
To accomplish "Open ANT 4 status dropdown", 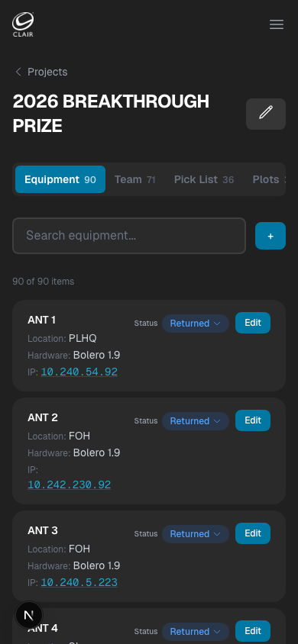I will pyautogui.click(x=196, y=631).
